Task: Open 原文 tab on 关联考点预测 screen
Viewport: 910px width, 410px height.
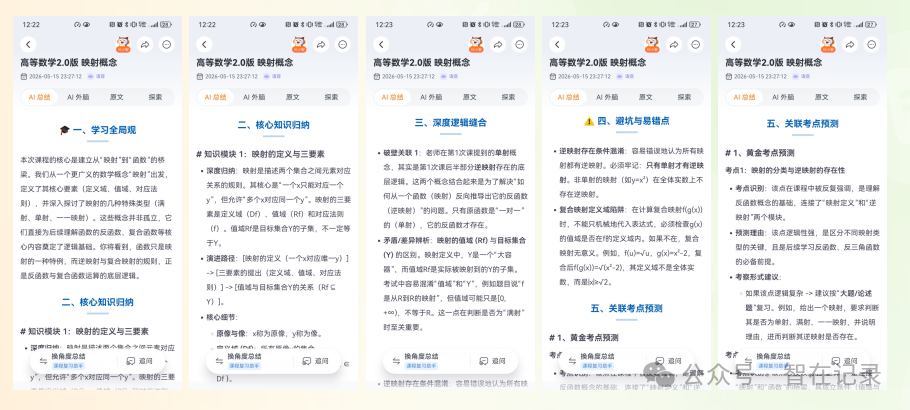Action: point(822,97)
